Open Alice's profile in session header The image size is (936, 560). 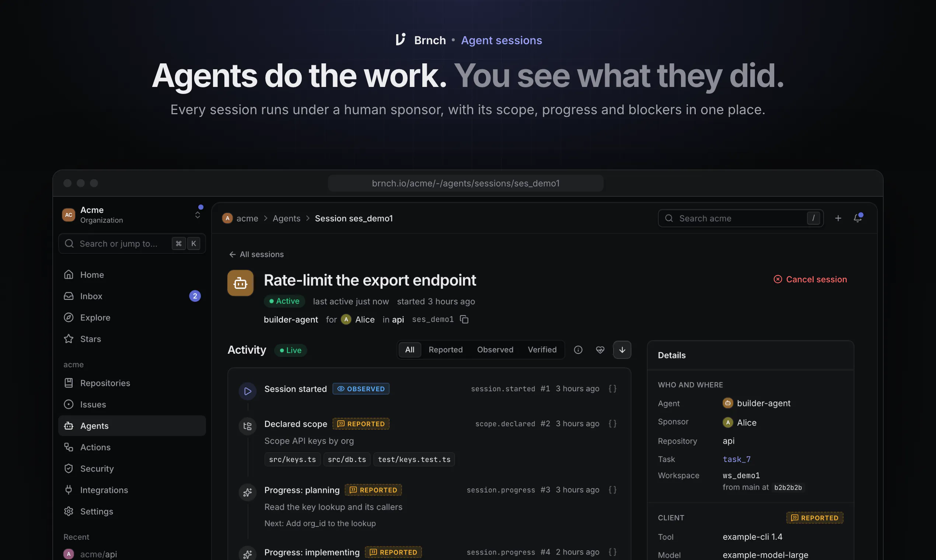[x=358, y=320]
